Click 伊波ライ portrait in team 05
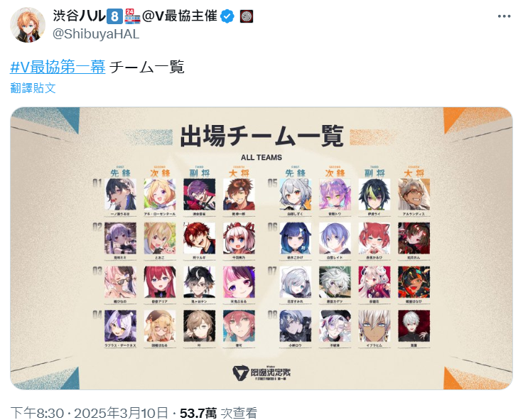The height and width of the screenshot is (420, 523). click(374, 194)
